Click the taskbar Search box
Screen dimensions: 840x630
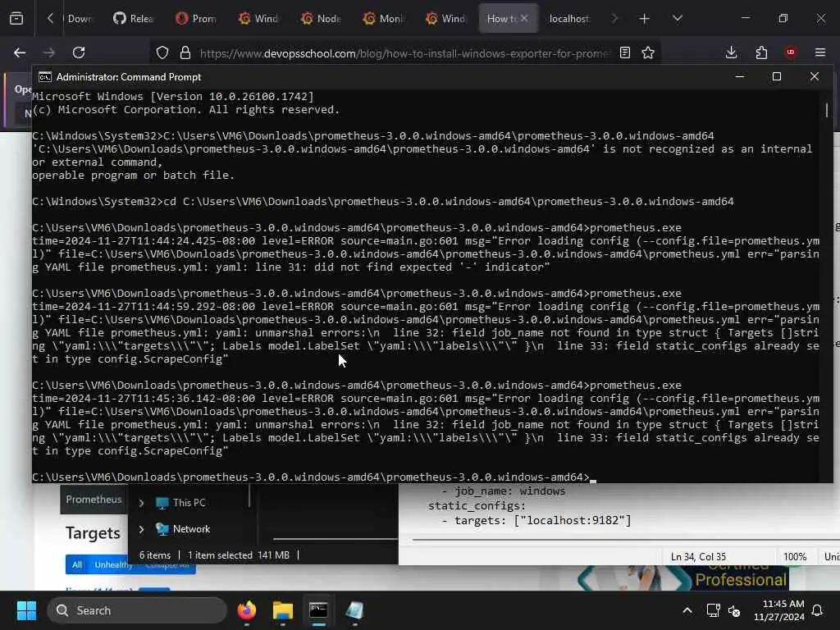pos(137,610)
